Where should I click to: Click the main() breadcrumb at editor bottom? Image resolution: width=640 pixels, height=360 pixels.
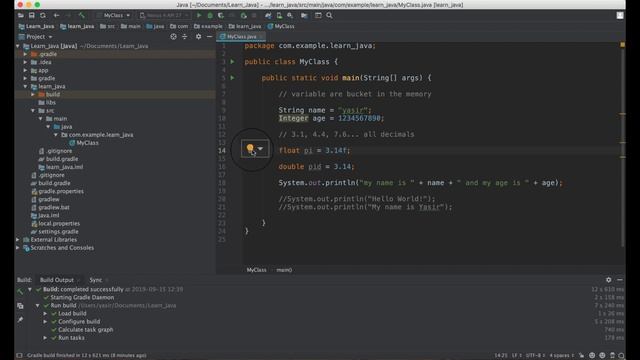click(284, 270)
